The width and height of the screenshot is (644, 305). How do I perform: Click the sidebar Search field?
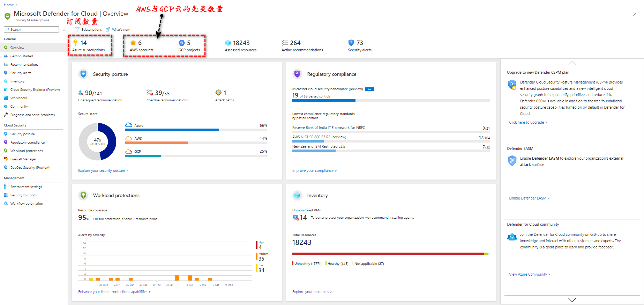pyautogui.click(x=31, y=30)
